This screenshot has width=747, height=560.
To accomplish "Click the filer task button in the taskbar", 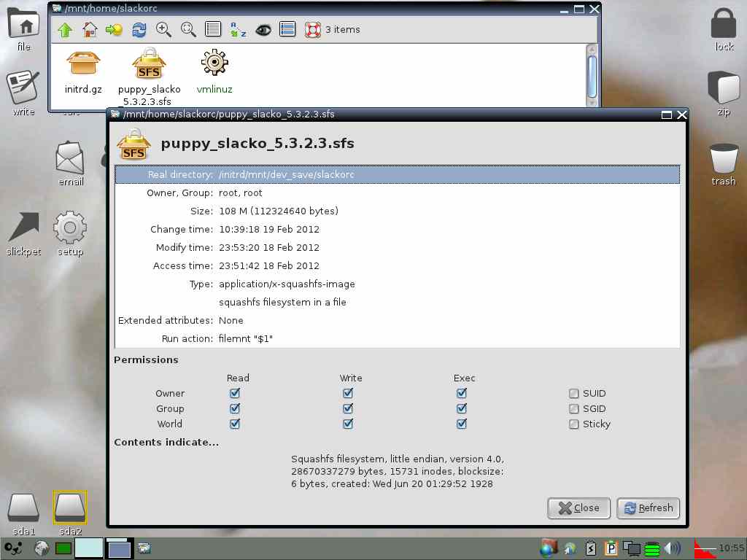I will [144, 548].
